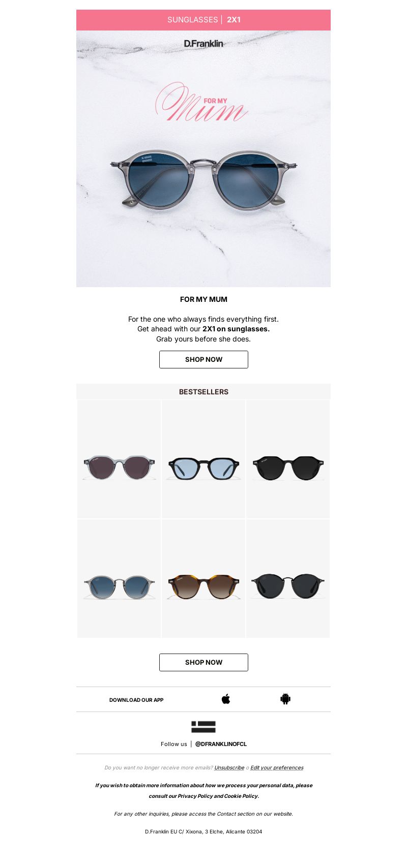This screenshot has width=407, height=868.
Task: Open the @DFRANKLINOFCL profile link
Action: (221, 744)
